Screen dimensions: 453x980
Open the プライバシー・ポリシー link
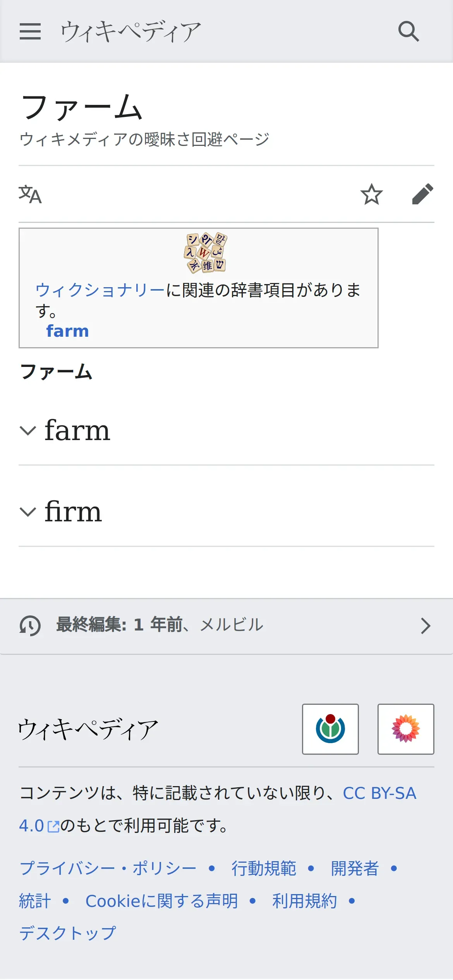[x=108, y=868]
